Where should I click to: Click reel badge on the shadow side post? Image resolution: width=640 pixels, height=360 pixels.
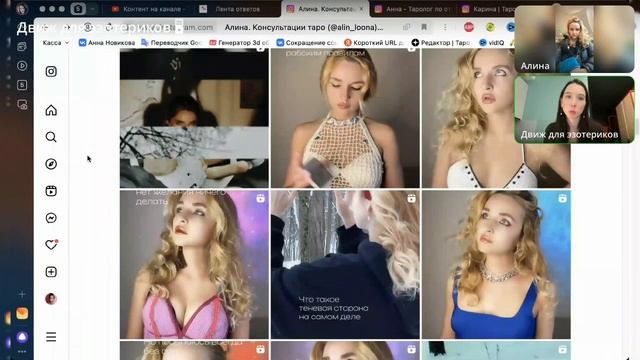click(411, 198)
